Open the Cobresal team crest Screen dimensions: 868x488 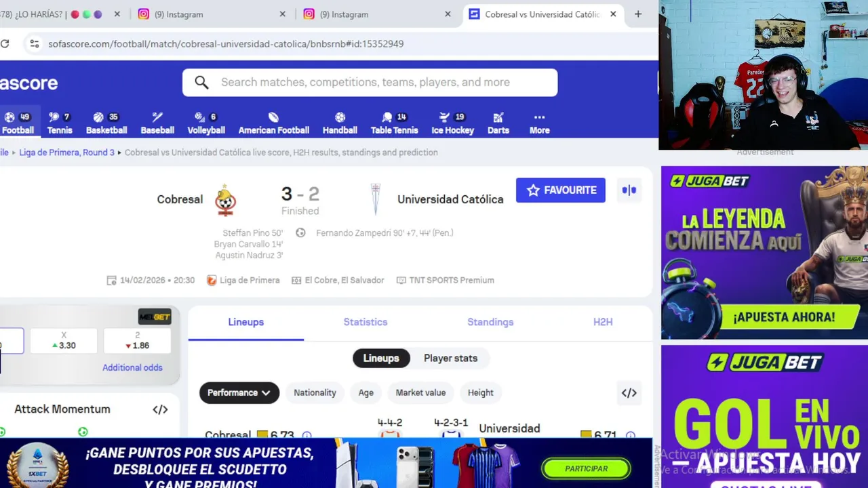225,199
